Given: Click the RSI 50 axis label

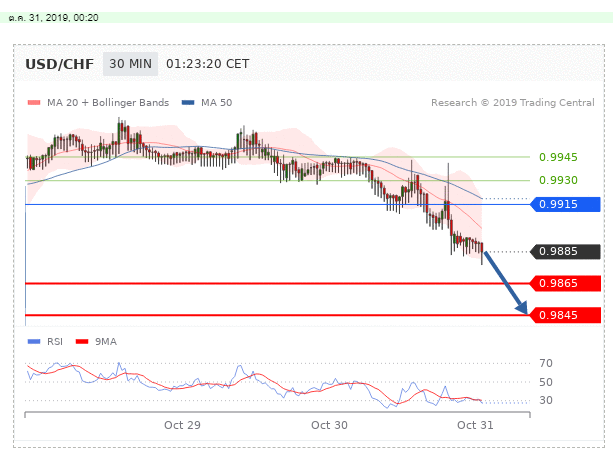Looking at the screenshot, I should [546, 382].
